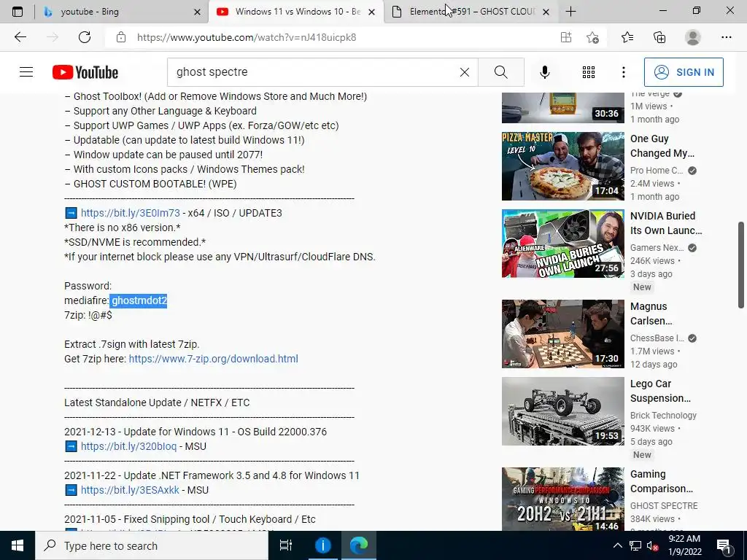Open the pizza master video thumbnail
The image size is (747, 560).
pyautogui.click(x=562, y=166)
